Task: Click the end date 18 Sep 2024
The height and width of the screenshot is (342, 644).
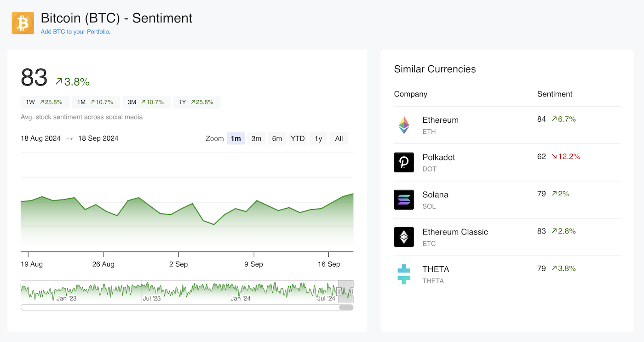Action: point(98,138)
